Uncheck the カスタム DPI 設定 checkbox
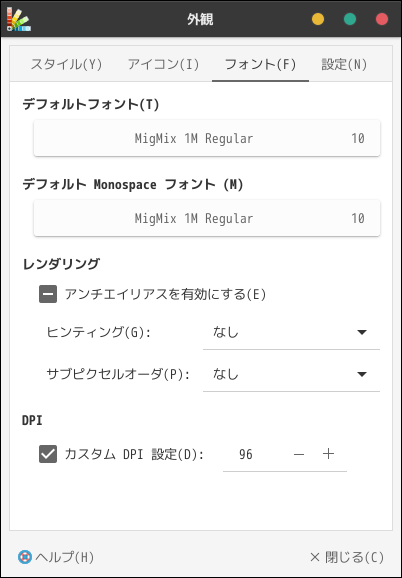402x578 pixels. point(48,454)
